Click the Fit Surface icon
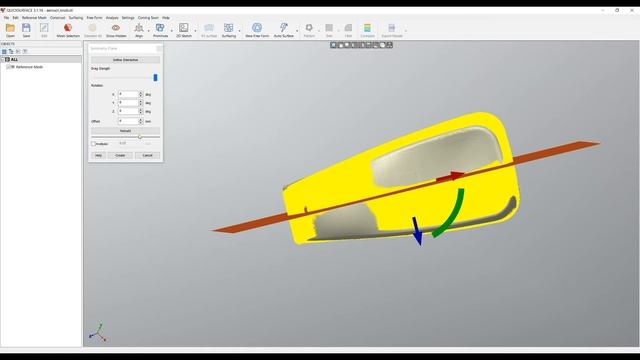640x360 pixels. click(x=209, y=28)
